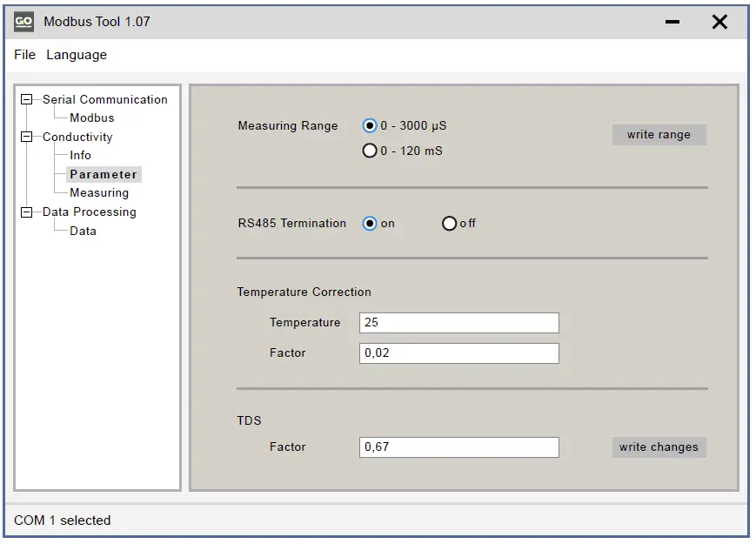Click the Temperature input field
The image size is (756, 544).
[458, 322]
